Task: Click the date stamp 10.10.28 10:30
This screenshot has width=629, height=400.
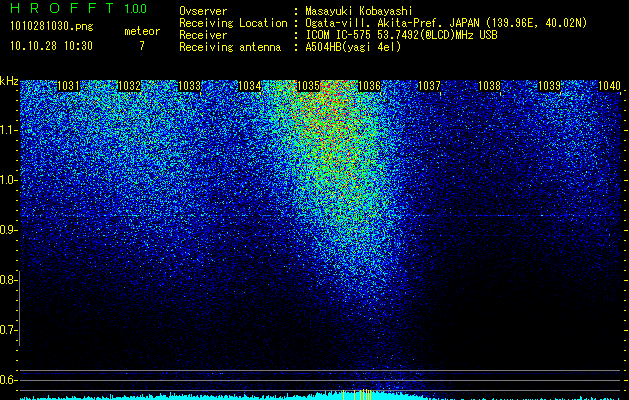Action: click(51, 46)
